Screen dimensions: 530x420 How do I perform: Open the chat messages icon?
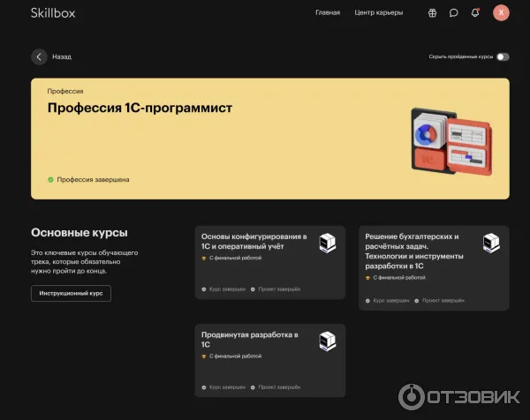tap(454, 13)
